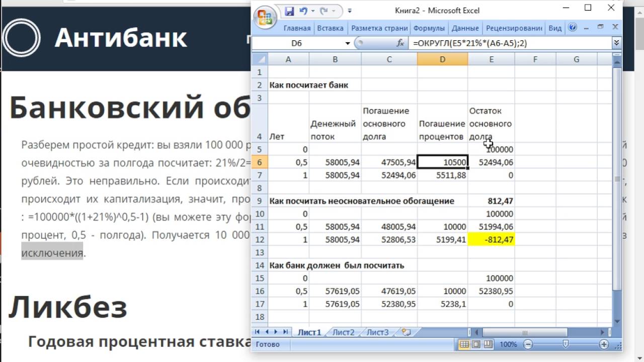Image resolution: width=644 pixels, height=362 pixels.
Task: Click 'Денежный поток' header cell
Action: click(335, 123)
